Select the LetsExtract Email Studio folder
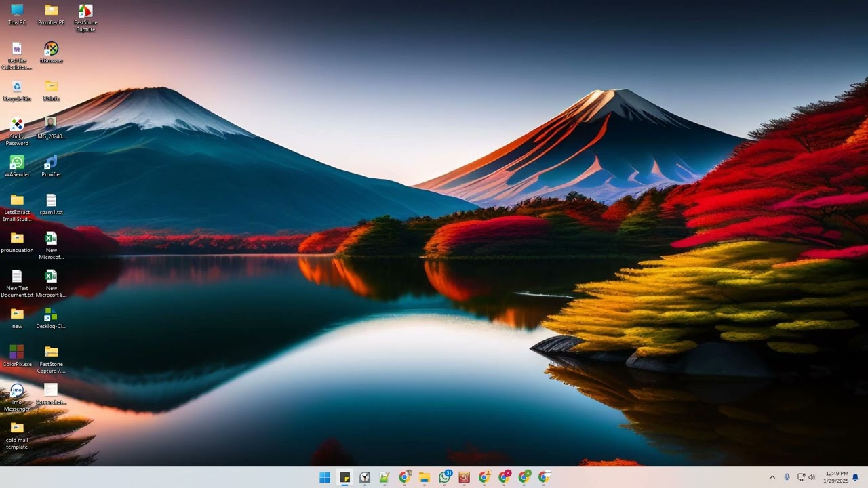The height and width of the screenshot is (488, 868). [17, 207]
